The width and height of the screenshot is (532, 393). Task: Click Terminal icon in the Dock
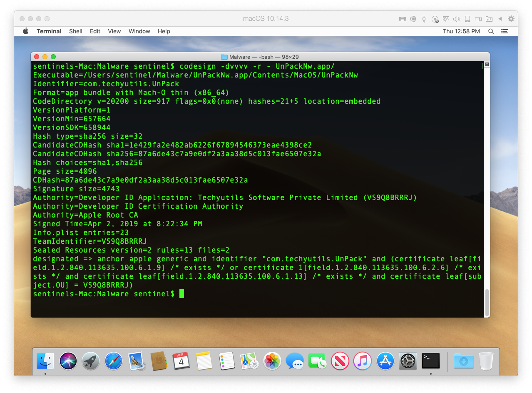(x=430, y=360)
